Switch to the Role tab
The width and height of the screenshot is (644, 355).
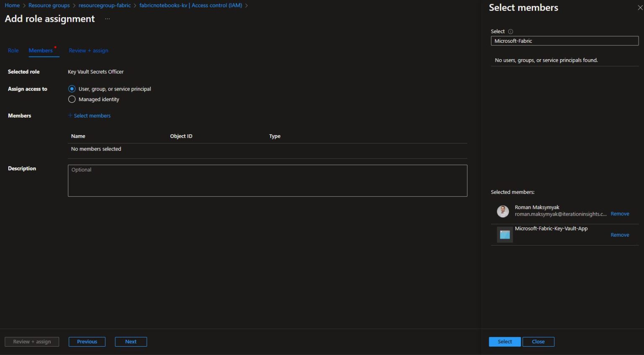tap(13, 50)
